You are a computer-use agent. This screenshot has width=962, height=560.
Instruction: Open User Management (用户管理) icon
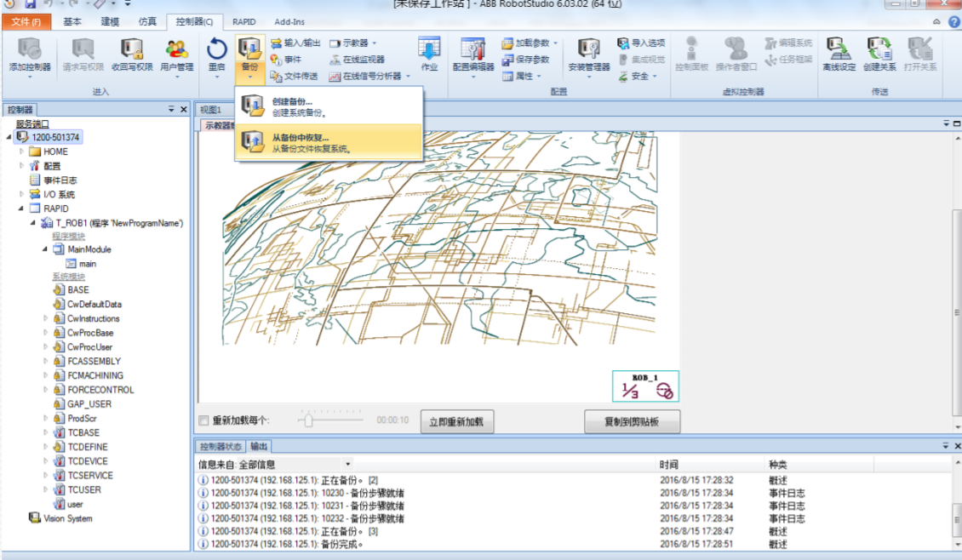coord(177,55)
